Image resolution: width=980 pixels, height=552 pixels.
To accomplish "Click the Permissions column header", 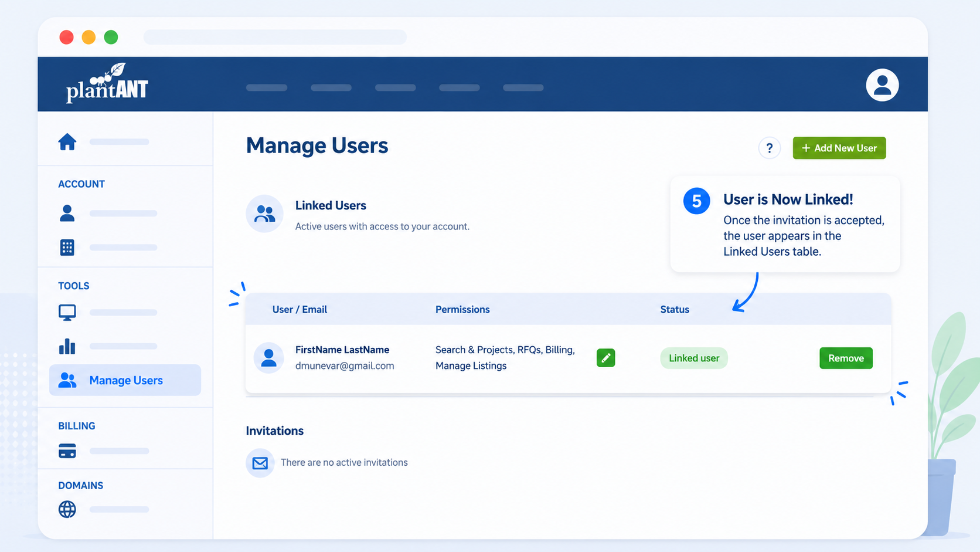I will (x=462, y=309).
